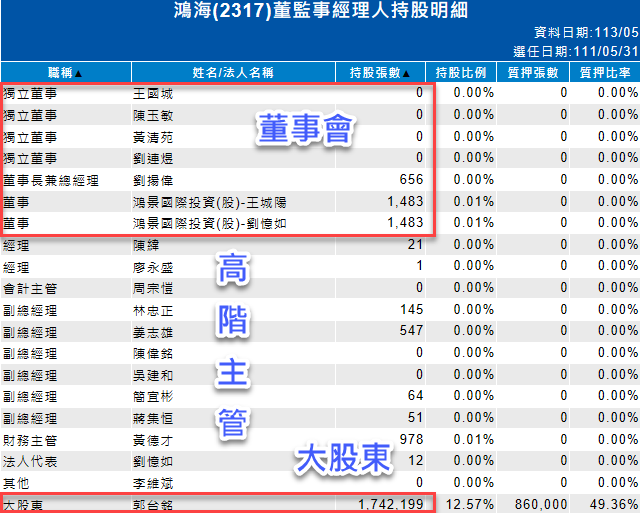640x513 pixels.
Task: Click shares value 64 for 簡宜彬
Action: pos(415,395)
